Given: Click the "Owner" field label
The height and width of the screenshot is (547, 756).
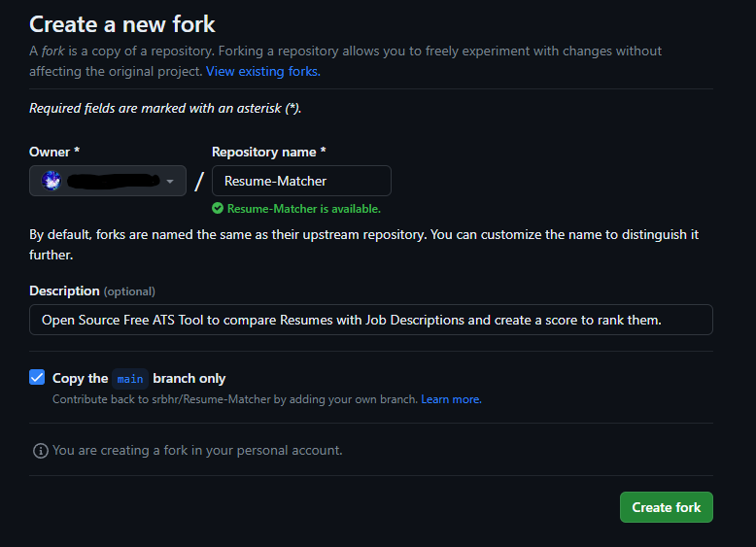Looking at the screenshot, I should click(x=50, y=152).
